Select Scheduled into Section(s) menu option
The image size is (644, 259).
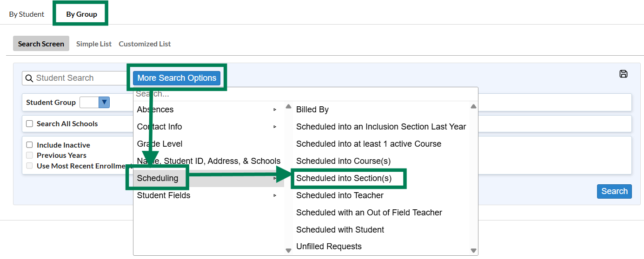344,178
